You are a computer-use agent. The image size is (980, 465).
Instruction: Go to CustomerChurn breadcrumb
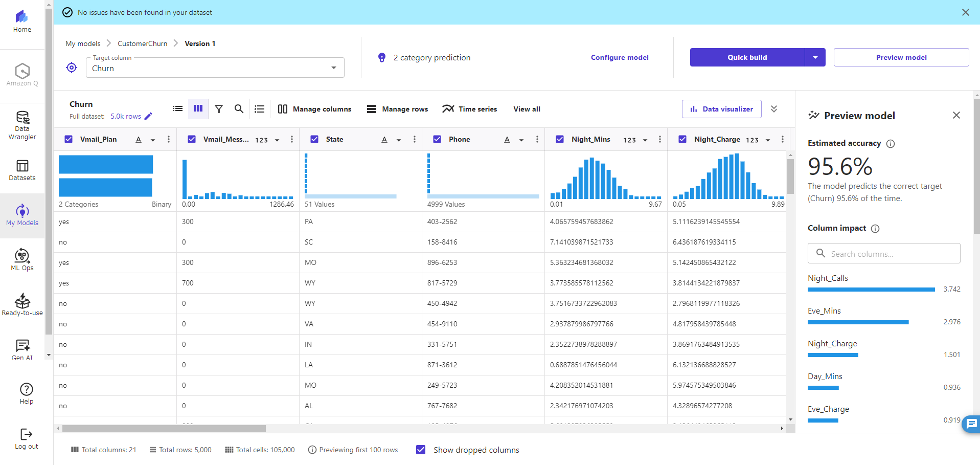pyautogui.click(x=143, y=43)
